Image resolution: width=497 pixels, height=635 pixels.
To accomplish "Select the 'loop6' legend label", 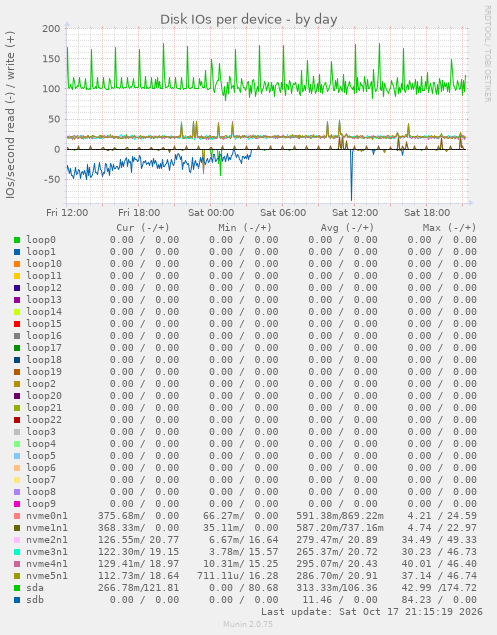I will (x=41, y=468).
